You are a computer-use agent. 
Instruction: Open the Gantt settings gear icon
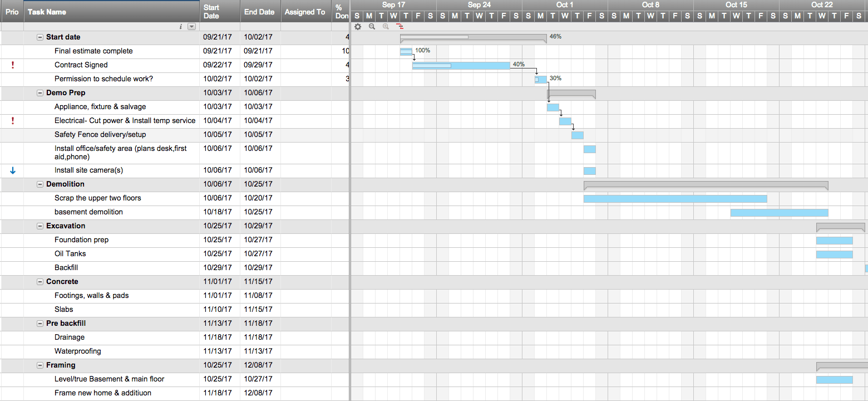tap(358, 26)
